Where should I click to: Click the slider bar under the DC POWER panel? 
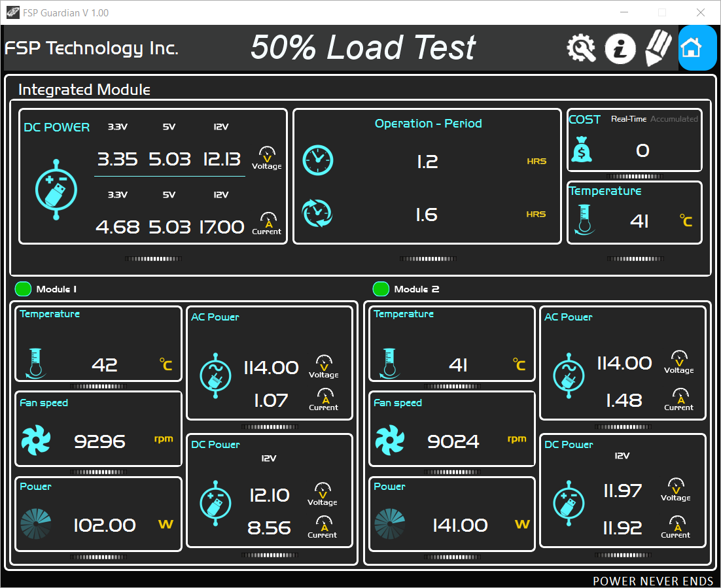(x=153, y=259)
